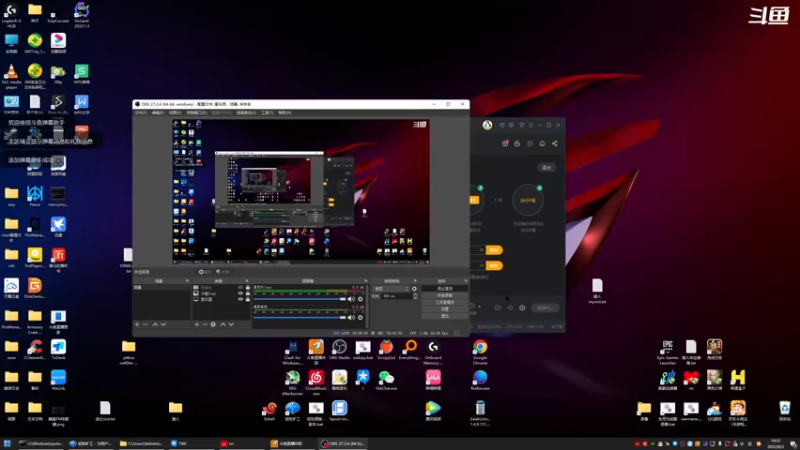Move selected source up with arrow

pos(222,324)
